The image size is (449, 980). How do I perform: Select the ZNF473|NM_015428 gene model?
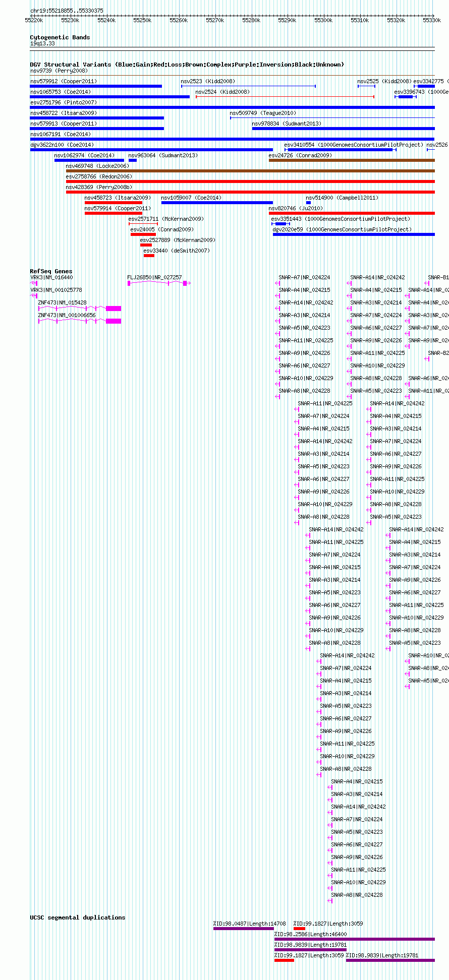tap(80, 308)
